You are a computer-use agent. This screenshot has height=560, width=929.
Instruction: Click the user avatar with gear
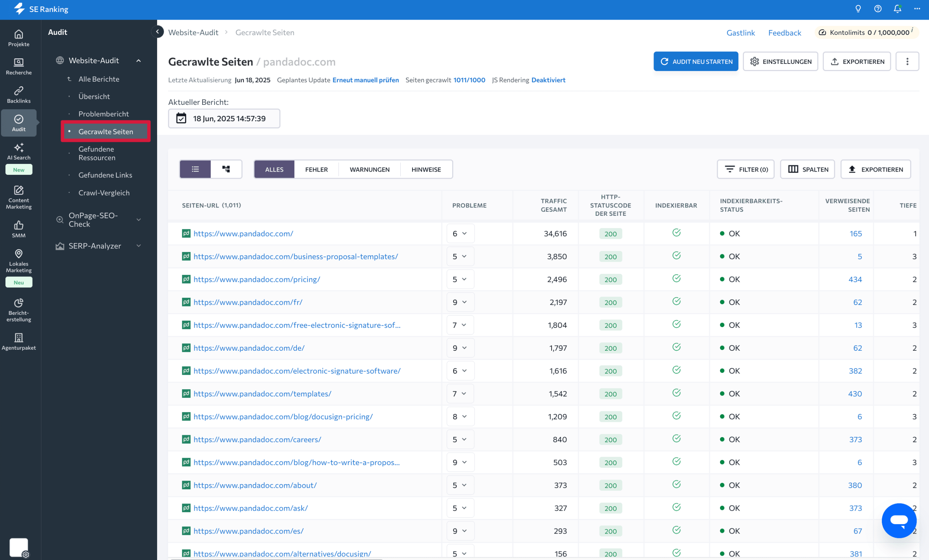point(19,548)
